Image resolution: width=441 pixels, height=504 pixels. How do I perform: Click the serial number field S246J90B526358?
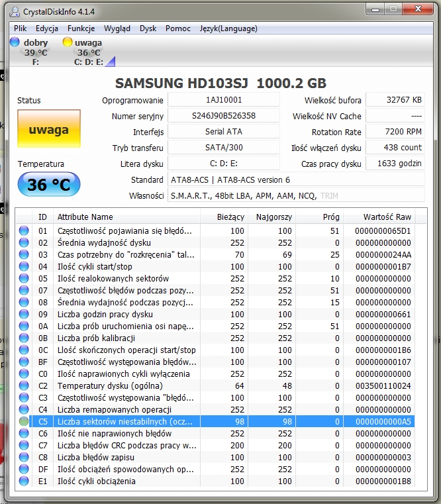tap(224, 116)
